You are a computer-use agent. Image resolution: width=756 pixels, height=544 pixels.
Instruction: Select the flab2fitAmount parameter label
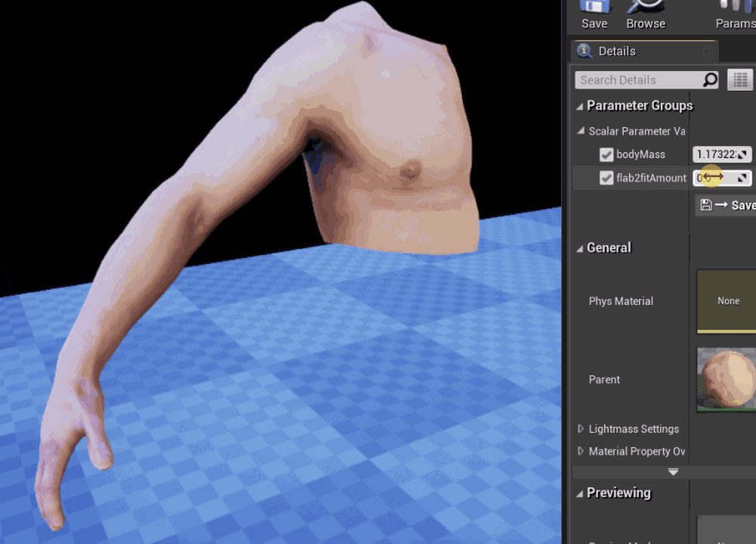coord(652,178)
